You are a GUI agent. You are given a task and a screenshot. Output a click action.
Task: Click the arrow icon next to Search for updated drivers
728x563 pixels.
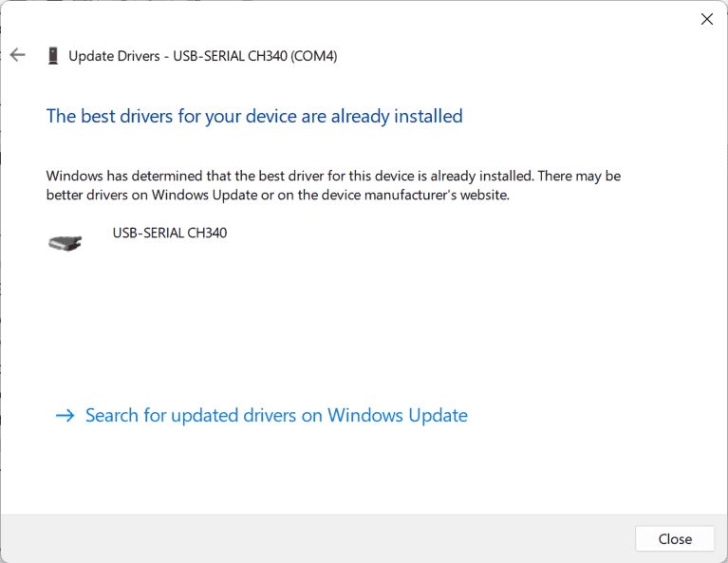65,416
